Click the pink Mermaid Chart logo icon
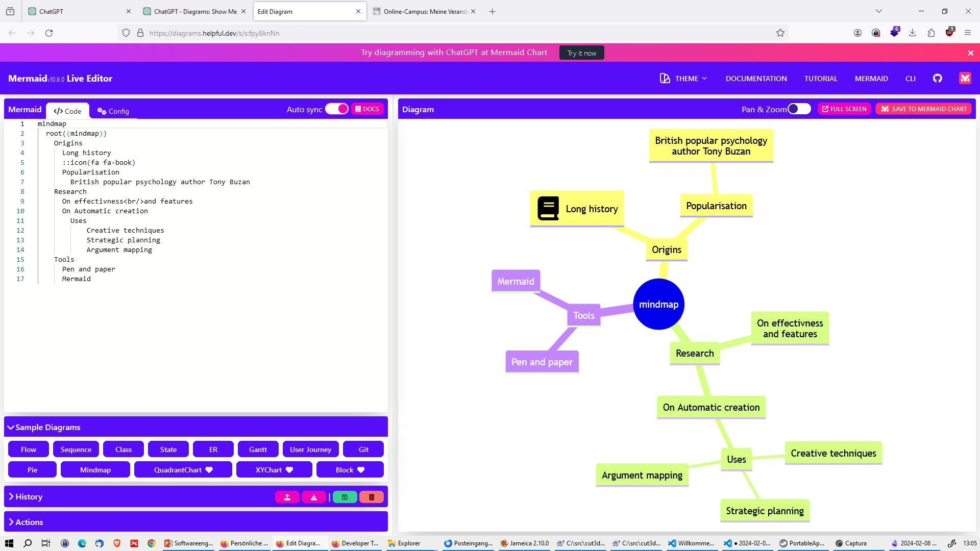The height and width of the screenshot is (551, 980). tap(965, 78)
